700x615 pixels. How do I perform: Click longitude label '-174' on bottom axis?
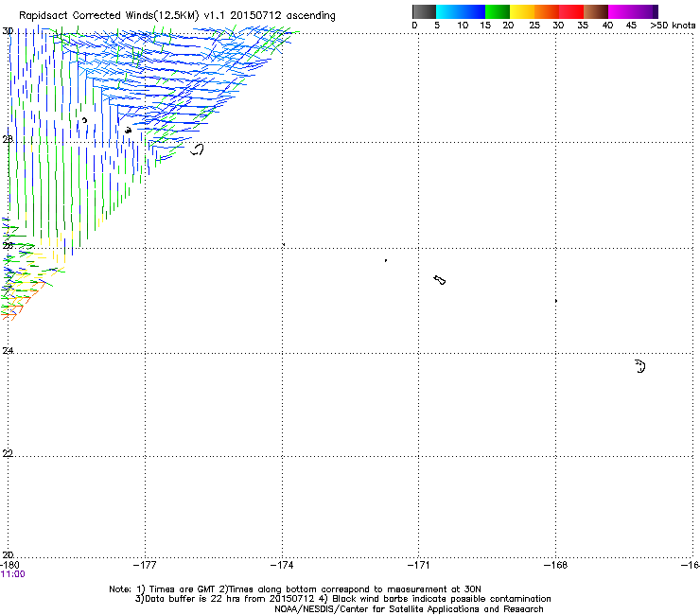(x=282, y=565)
